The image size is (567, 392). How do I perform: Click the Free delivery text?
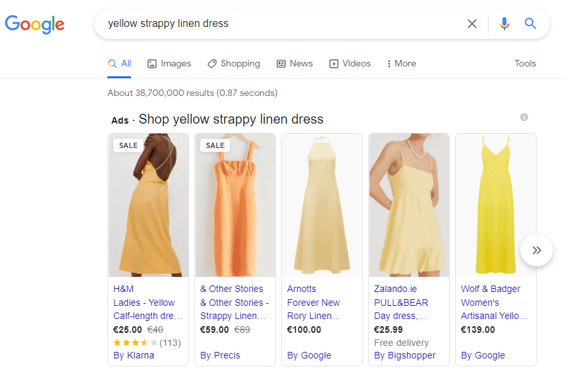402,343
